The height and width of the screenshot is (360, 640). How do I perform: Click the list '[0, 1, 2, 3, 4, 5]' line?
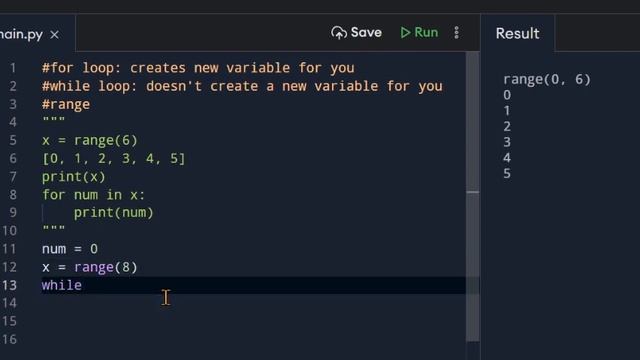pyautogui.click(x=113, y=158)
